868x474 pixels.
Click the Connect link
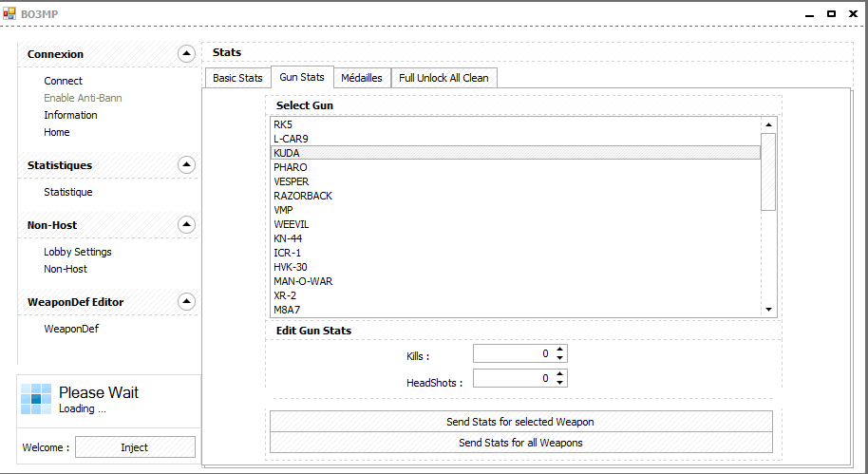63,81
